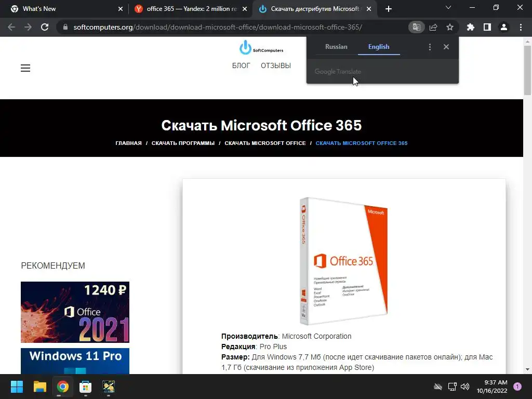Click the forward navigation arrow

(28, 27)
